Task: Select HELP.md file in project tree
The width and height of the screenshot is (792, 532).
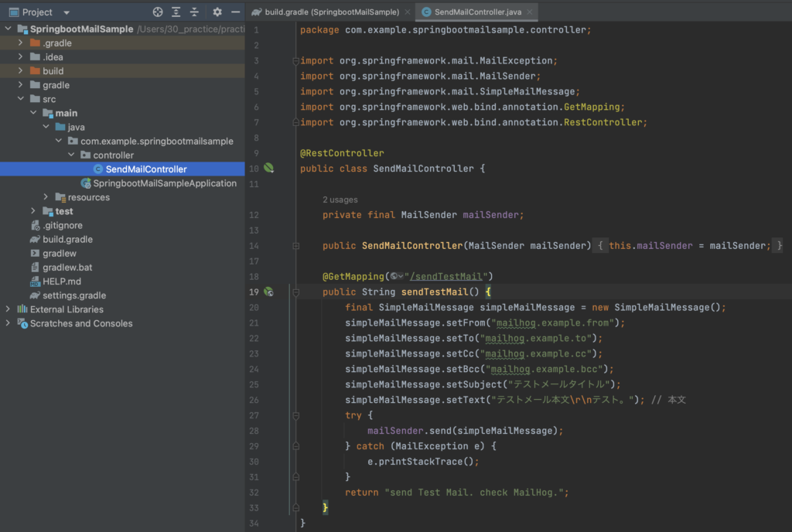Action: coord(63,281)
